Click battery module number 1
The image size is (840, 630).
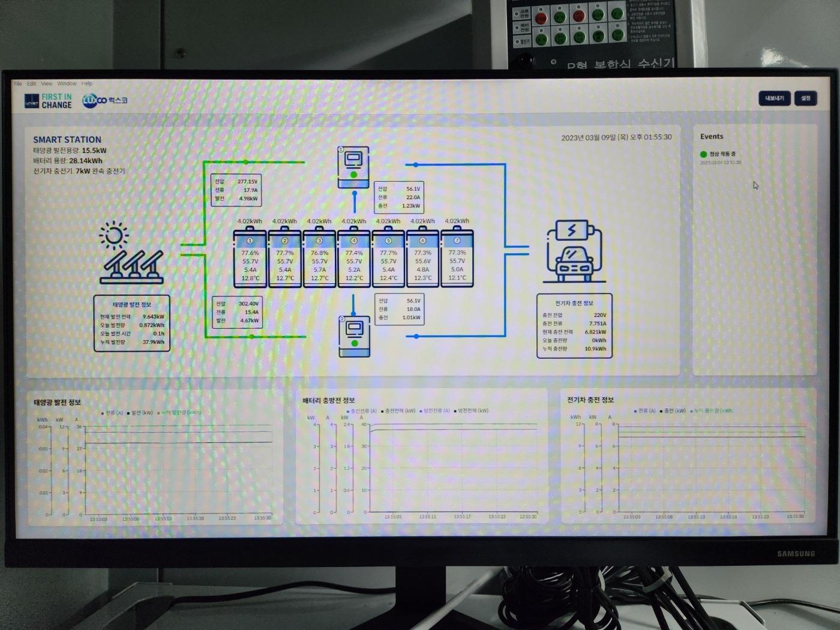point(250,259)
